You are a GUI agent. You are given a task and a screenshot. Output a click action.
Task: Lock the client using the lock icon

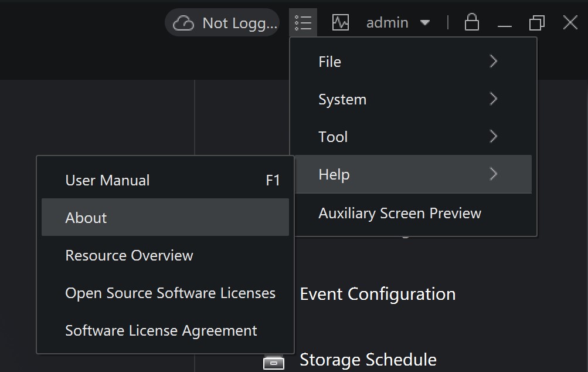tap(471, 22)
